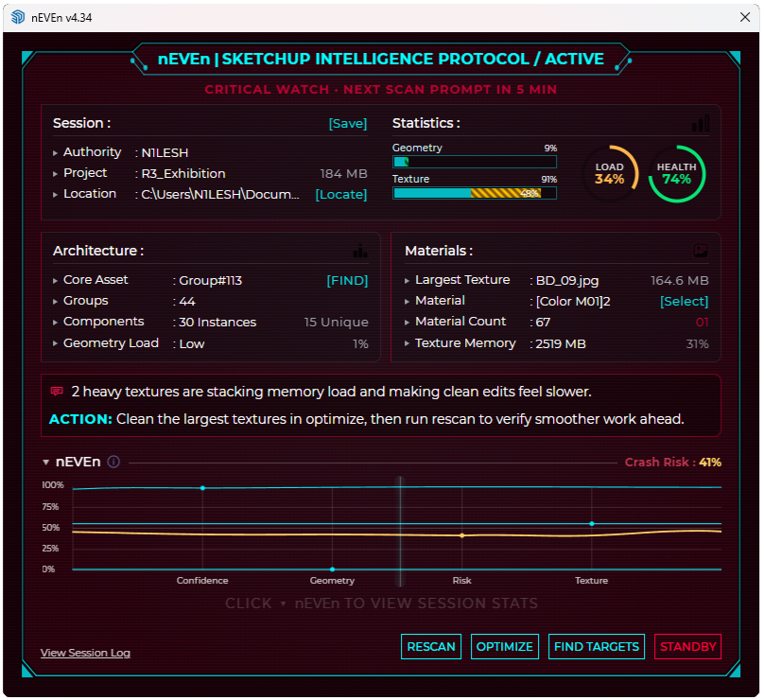The height and width of the screenshot is (700, 764).
Task: Click the FIND TARGETS button
Action: pos(597,647)
